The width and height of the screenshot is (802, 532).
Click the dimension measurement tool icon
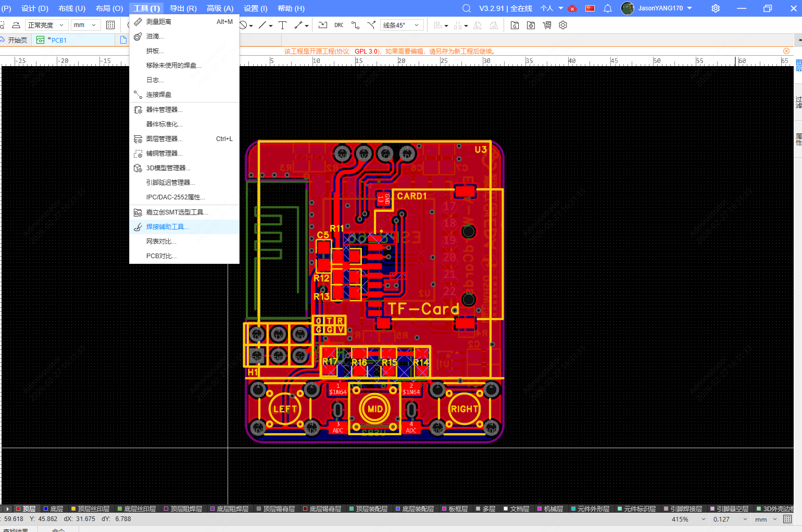click(298, 25)
